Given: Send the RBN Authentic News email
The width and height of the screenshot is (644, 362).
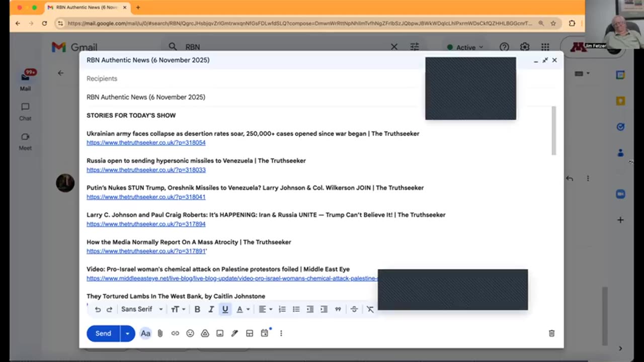Looking at the screenshot, I should pyautogui.click(x=103, y=333).
